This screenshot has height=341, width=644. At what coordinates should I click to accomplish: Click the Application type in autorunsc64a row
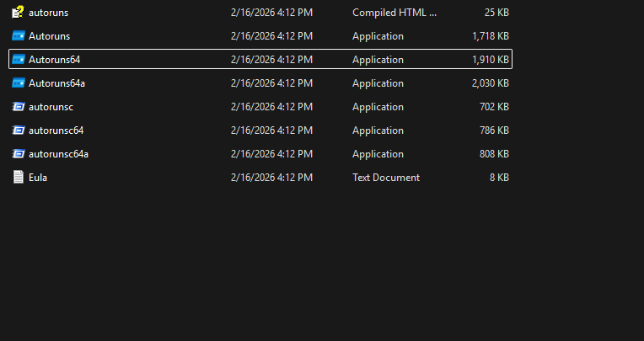(378, 154)
